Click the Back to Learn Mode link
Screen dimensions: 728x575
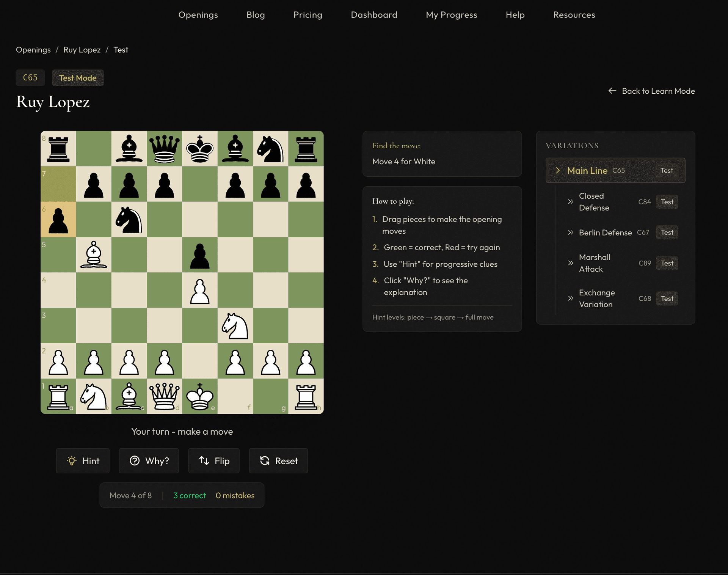[x=658, y=91]
